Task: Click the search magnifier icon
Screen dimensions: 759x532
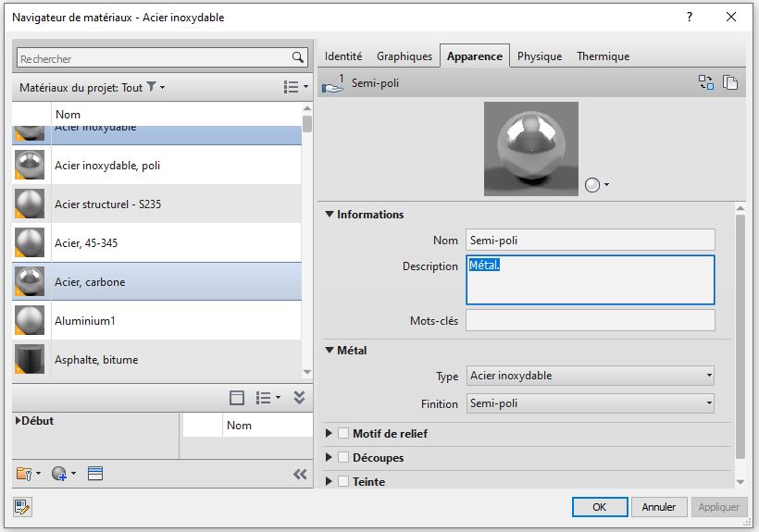Action: pos(298,57)
